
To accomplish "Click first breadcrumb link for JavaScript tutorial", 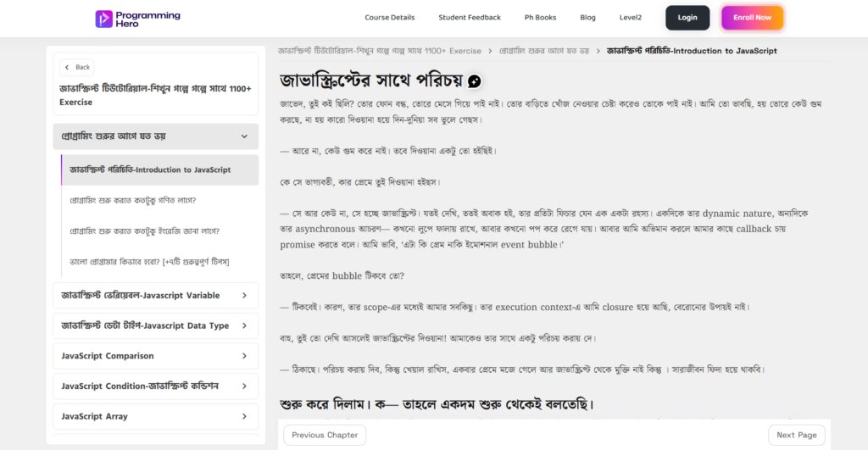I will (x=380, y=51).
